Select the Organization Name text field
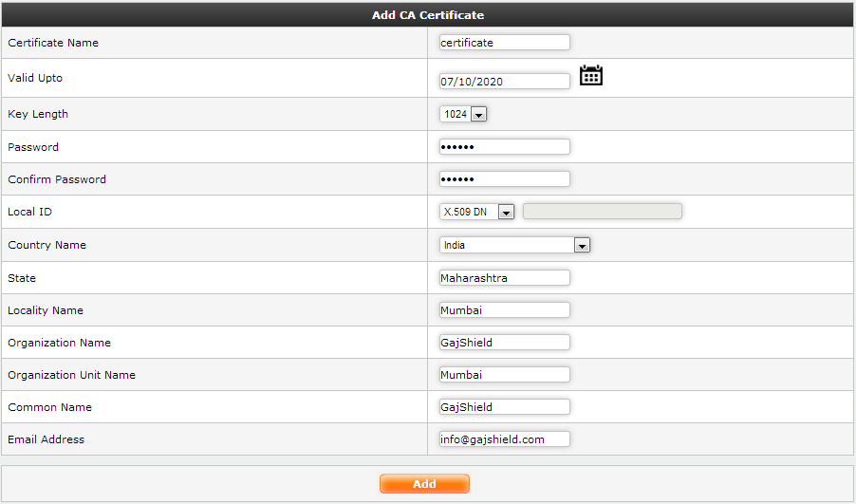Screen dimensions: 856x504 tap(504, 343)
